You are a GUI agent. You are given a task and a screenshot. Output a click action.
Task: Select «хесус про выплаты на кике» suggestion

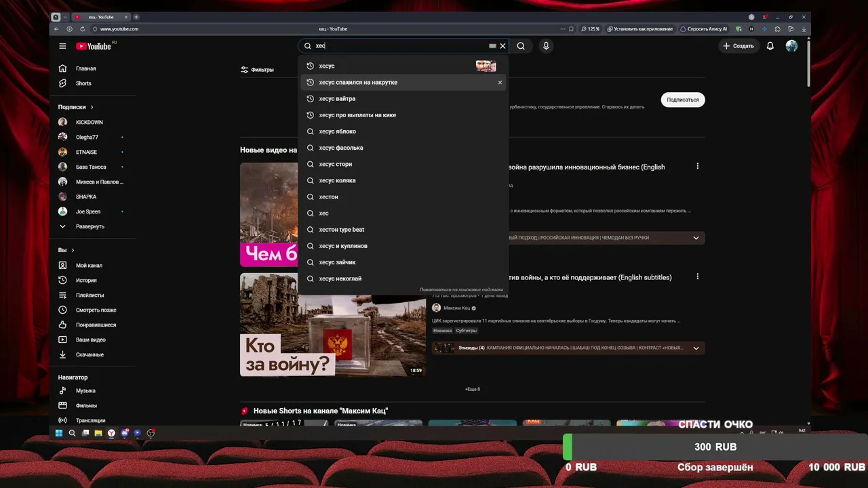pyautogui.click(x=403, y=115)
